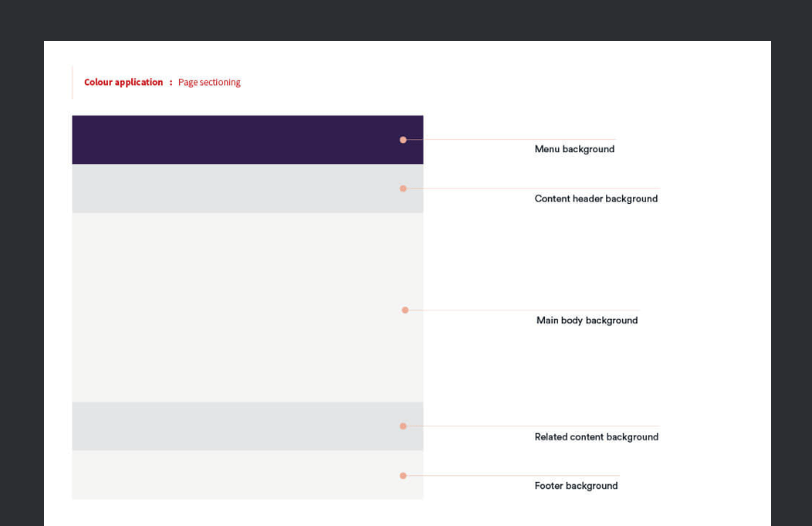Viewport: 812px width, 526px height.
Task: Select the "Related content background" label
Action: (596, 437)
